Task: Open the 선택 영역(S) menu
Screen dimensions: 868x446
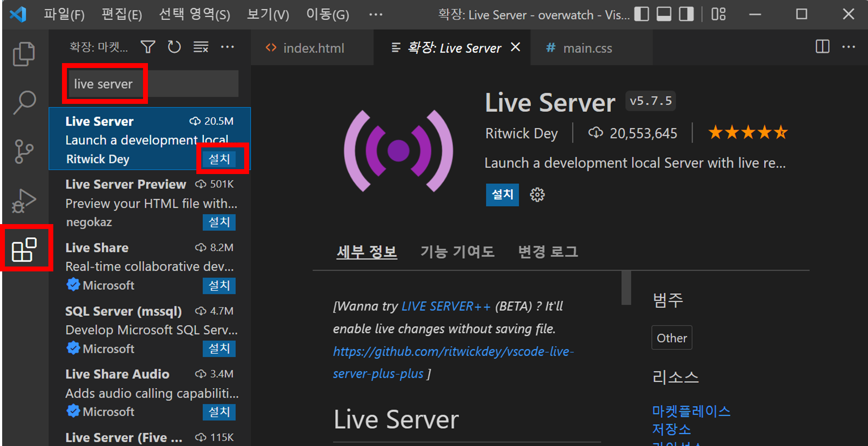Action: click(x=195, y=15)
